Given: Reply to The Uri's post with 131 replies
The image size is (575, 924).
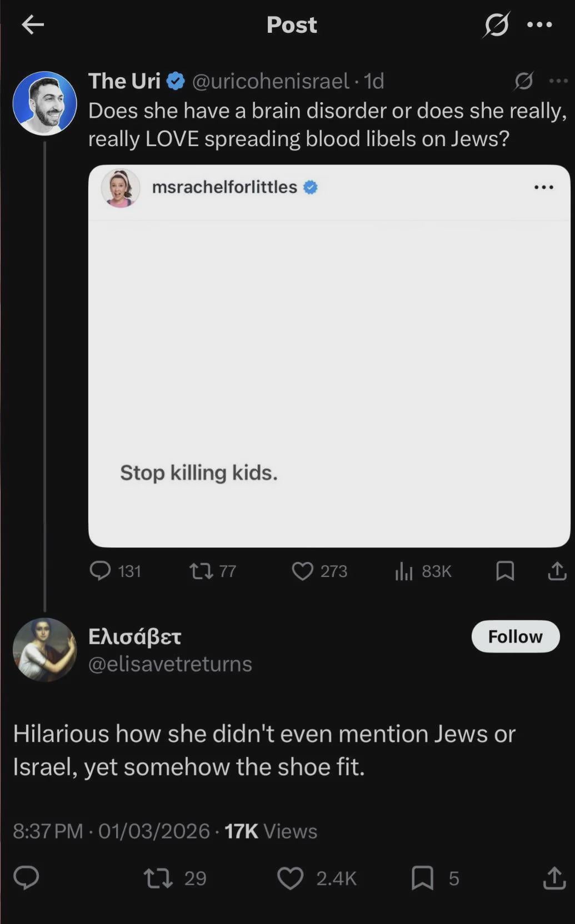Looking at the screenshot, I should pos(101,571).
